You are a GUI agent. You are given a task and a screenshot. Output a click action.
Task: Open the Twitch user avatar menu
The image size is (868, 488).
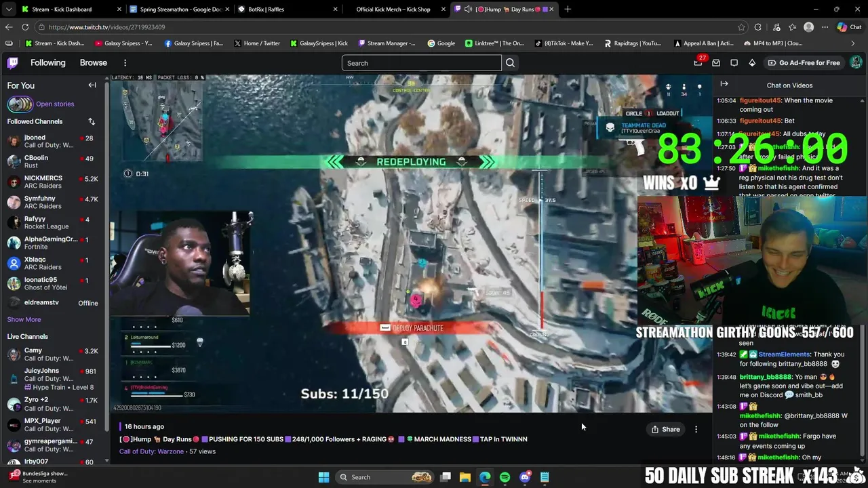click(856, 62)
